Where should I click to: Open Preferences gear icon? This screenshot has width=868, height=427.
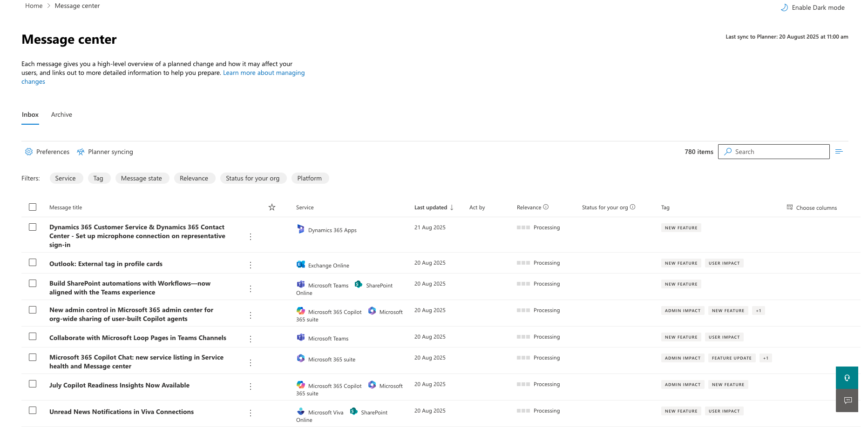(x=29, y=152)
